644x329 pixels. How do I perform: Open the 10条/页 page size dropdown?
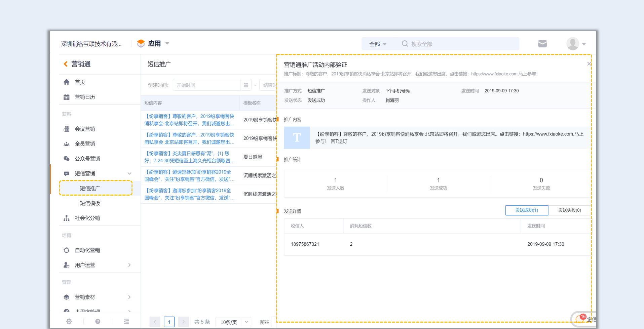(233, 322)
